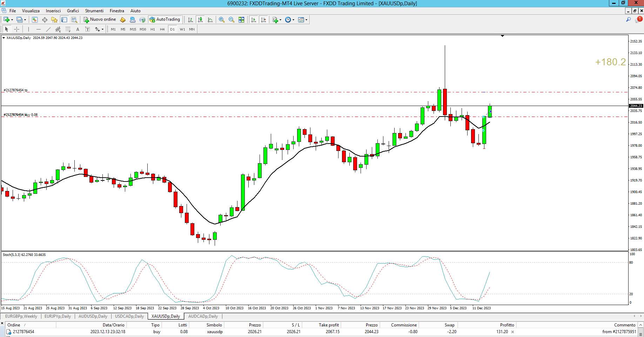
Task: Zoom in on the chart
Action: point(222,20)
